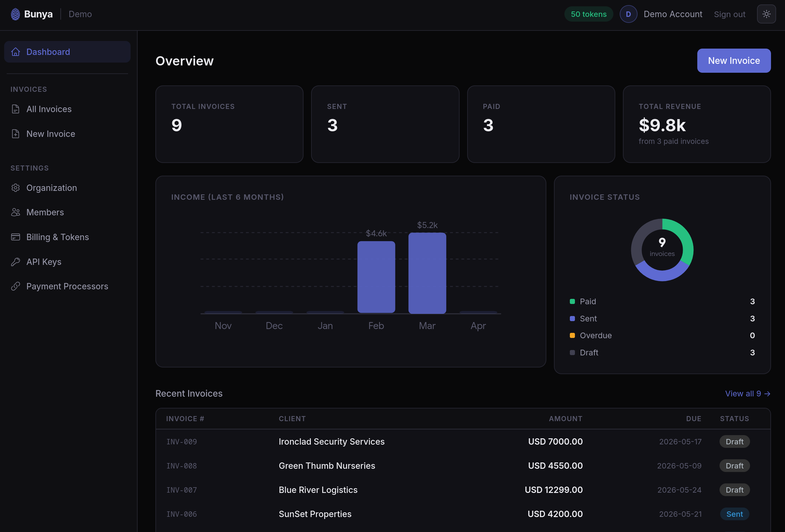785x532 pixels.
Task: Click the Members people icon
Action: [x=16, y=212]
